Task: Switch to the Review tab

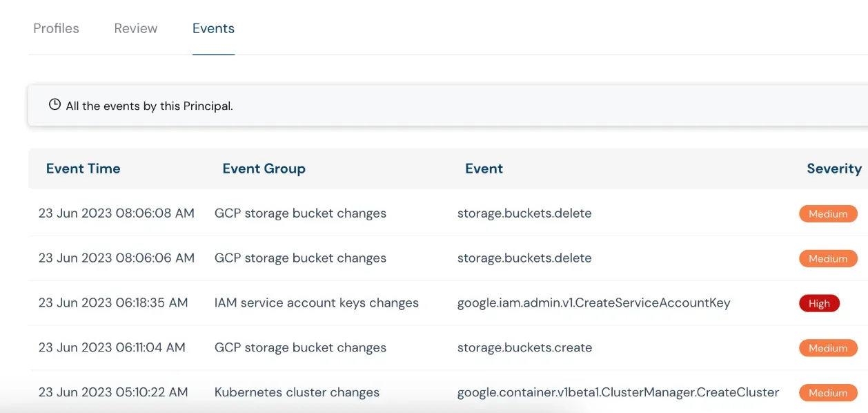Action: coord(135,28)
